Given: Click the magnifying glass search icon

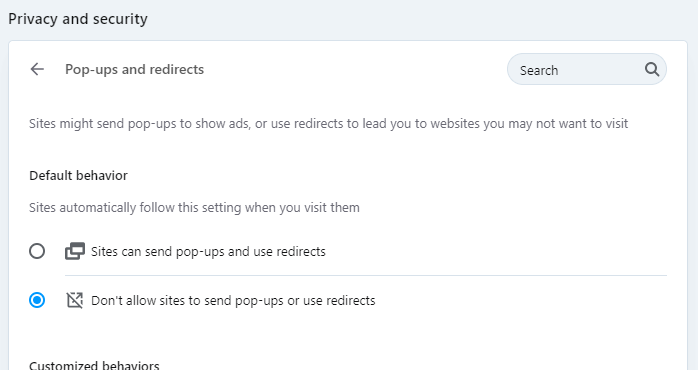Looking at the screenshot, I should coord(652,69).
